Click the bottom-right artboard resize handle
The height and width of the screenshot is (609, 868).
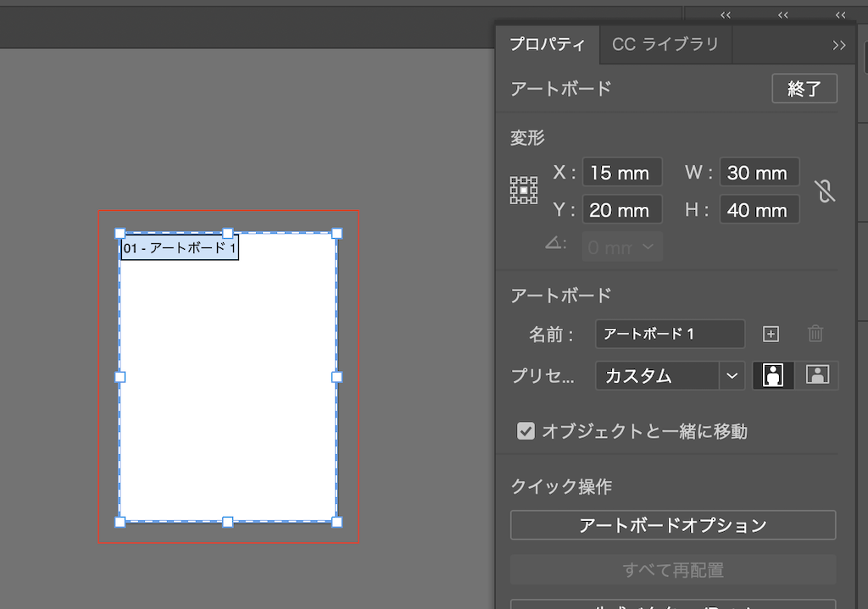click(337, 522)
